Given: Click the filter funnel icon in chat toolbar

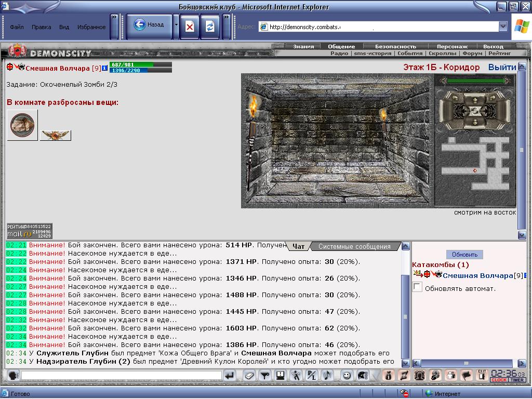Looking at the screenshot, I should click(x=264, y=376).
